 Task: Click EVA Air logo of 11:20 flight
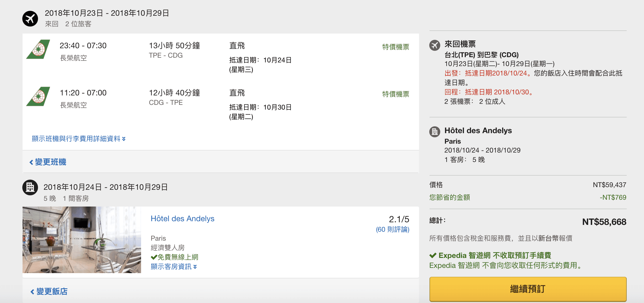(38, 96)
